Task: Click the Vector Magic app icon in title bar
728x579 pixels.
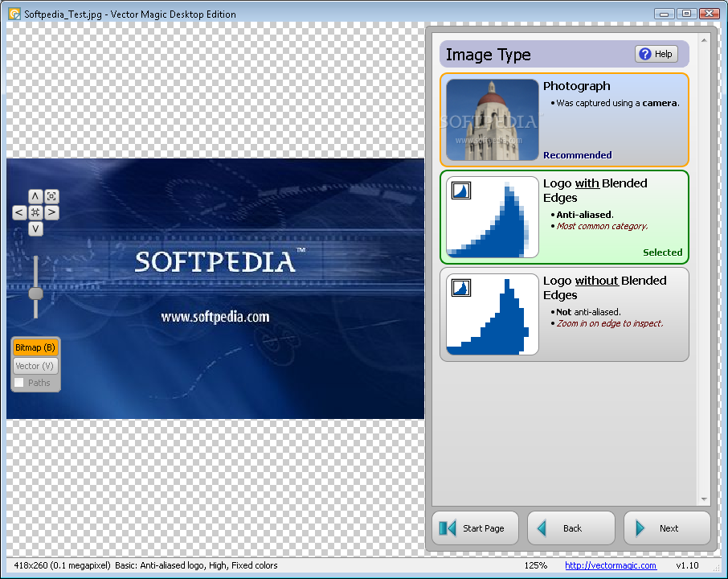Action: (x=14, y=14)
